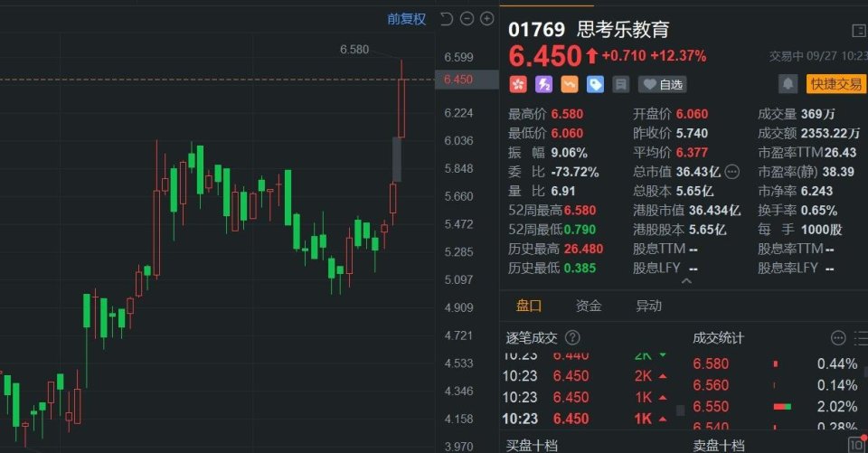
Task: Click the 6.580 high label on the chart
Action: point(354,50)
